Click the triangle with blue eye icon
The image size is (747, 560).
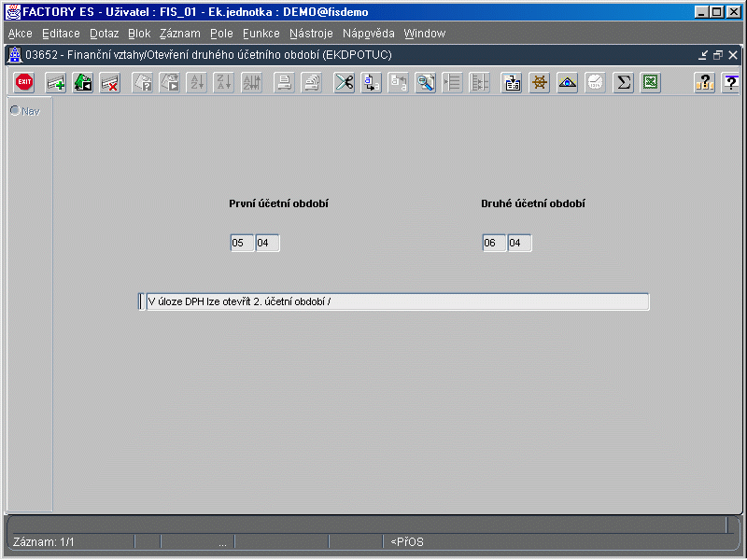click(568, 82)
